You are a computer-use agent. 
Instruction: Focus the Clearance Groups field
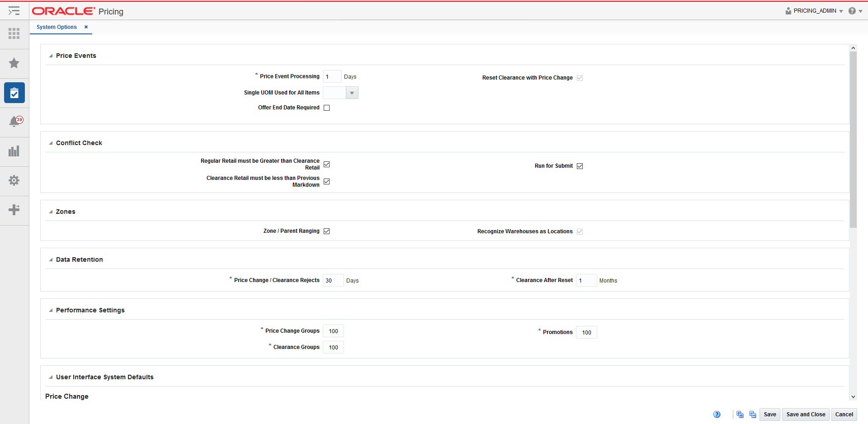click(x=333, y=347)
